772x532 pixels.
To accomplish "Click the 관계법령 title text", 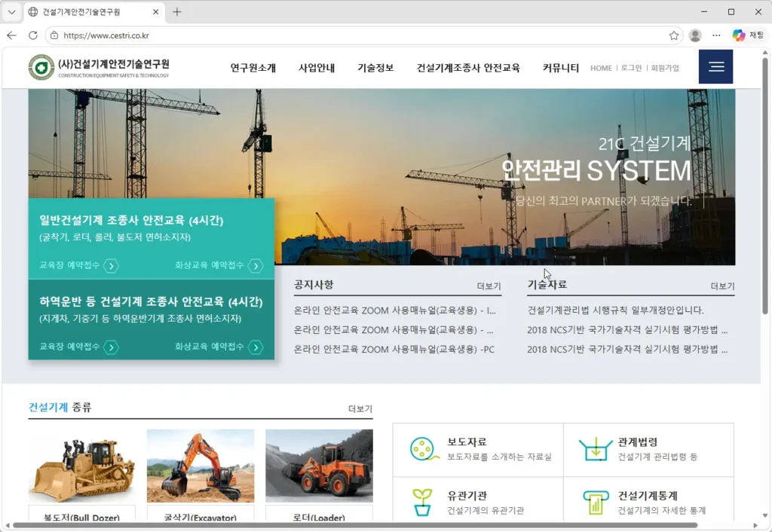I will (638, 442).
